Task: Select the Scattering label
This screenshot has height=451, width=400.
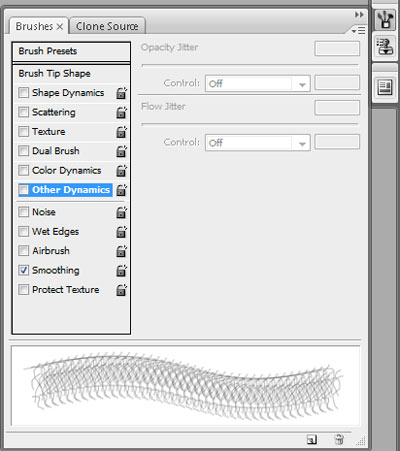Action: [54, 112]
